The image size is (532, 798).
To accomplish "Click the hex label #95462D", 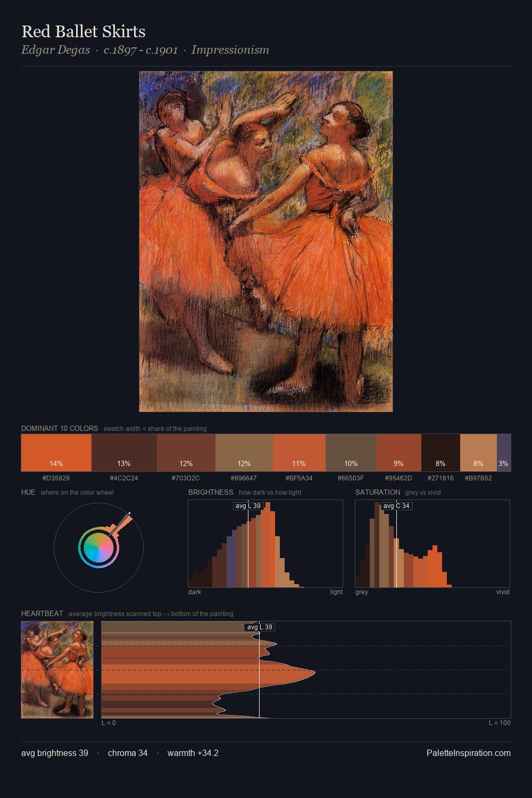I will pos(398,478).
